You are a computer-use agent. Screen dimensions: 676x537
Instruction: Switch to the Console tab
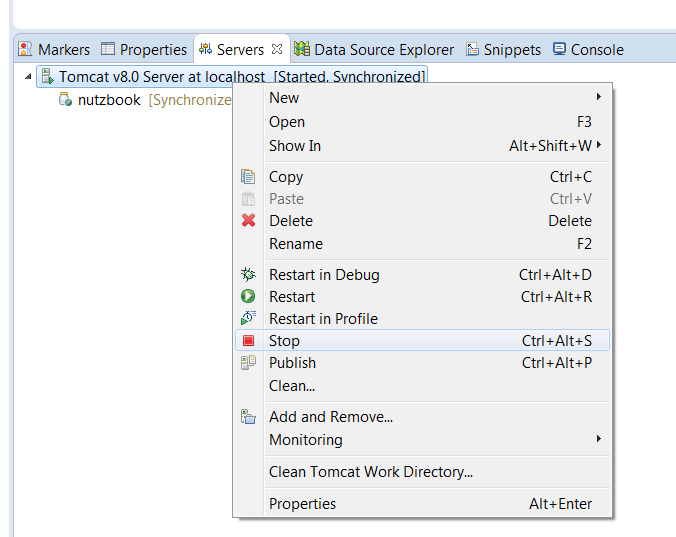[x=588, y=49]
